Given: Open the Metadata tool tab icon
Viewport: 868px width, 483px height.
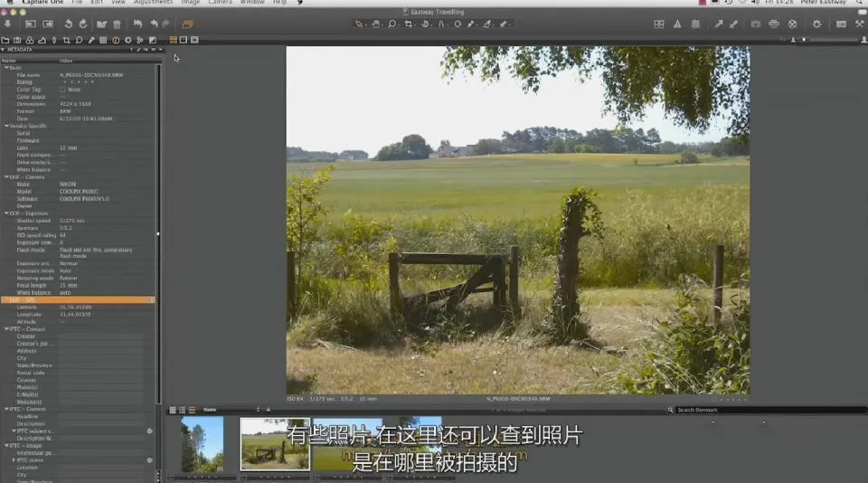Looking at the screenshot, I should pos(116,41).
